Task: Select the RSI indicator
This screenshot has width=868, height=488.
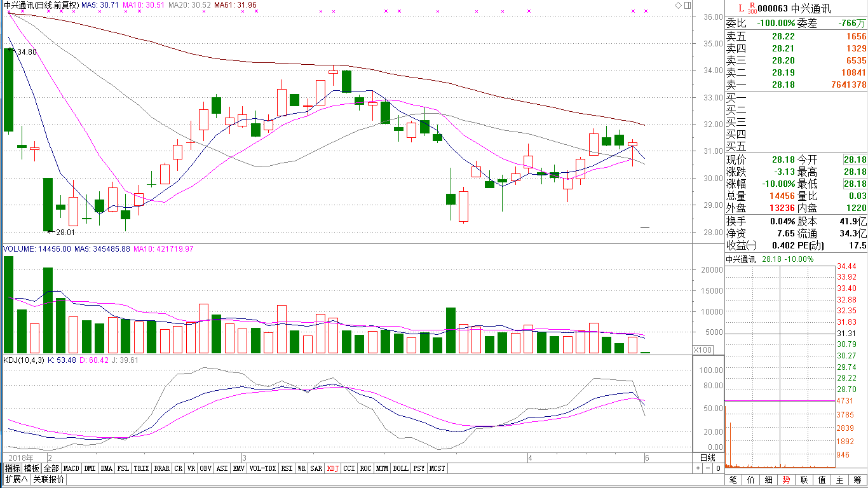Action: pos(287,468)
